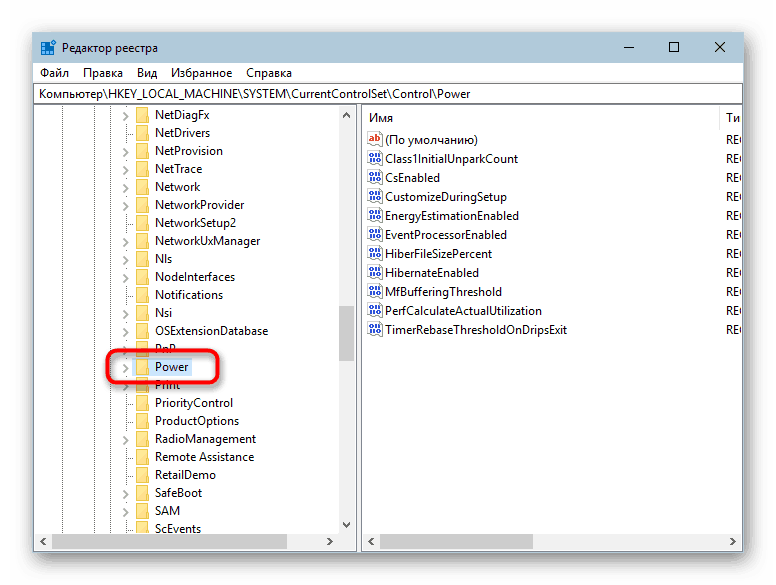Click the NetworkSetup2 folder icon
Image resolution: width=776 pixels, height=585 pixels.
142,223
